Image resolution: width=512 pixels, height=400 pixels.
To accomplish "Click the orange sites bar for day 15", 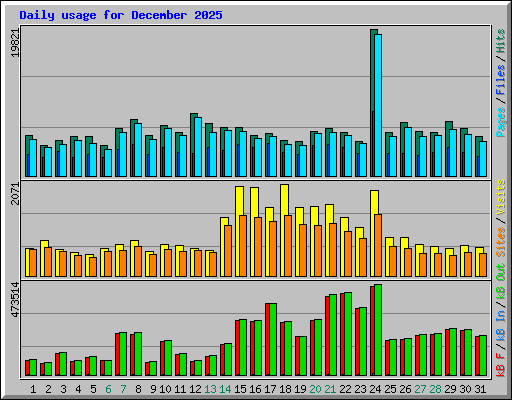I will (243, 246).
